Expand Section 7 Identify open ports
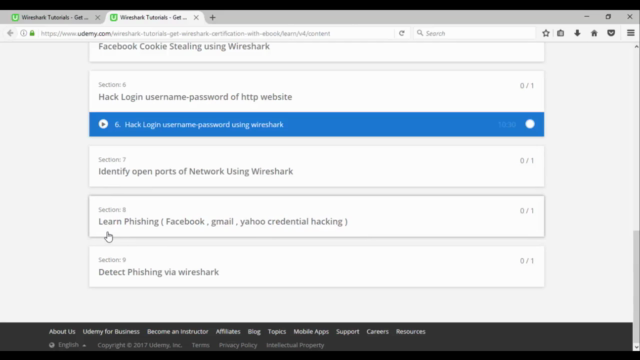Screen dimensions: 640x360 click(316, 166)
